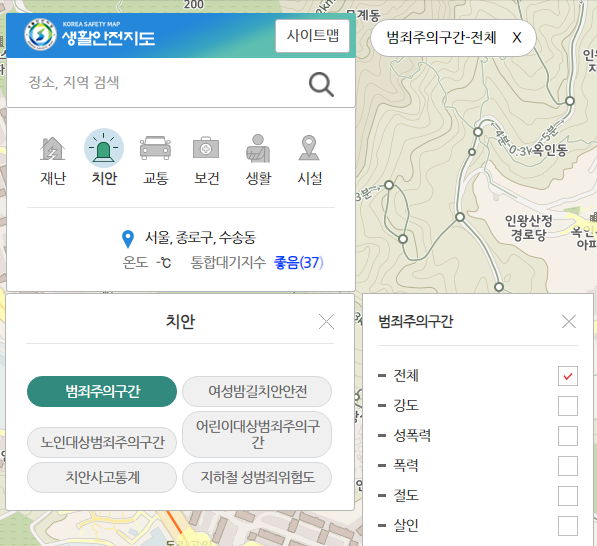Screen dimensions: 597x546
Task: Open the 치안사고통계 button
Action: 102,477
